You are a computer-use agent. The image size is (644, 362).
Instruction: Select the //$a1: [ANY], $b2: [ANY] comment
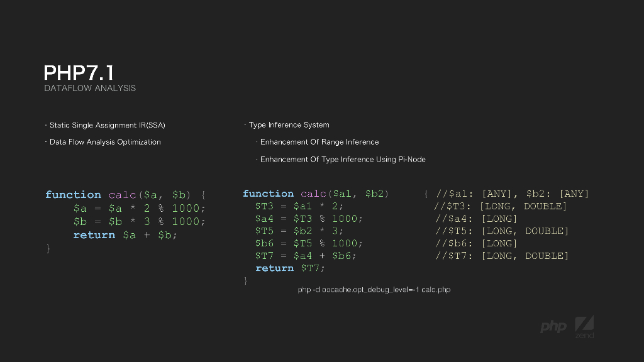point(512,194)
